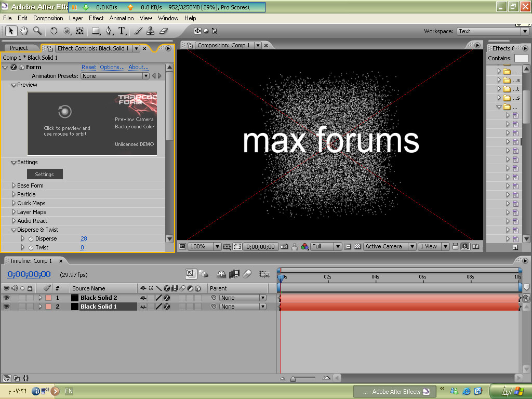532x399 pixels.
Task: Open the Active Camera dropdown
Action: click(390, 247)
